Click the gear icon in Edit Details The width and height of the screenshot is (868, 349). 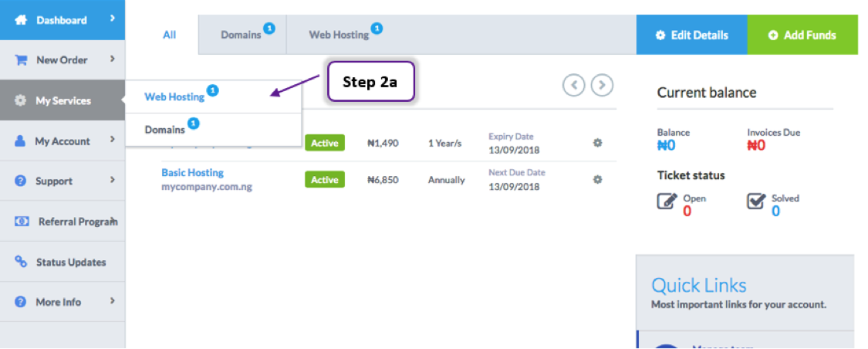coord(660,36)
